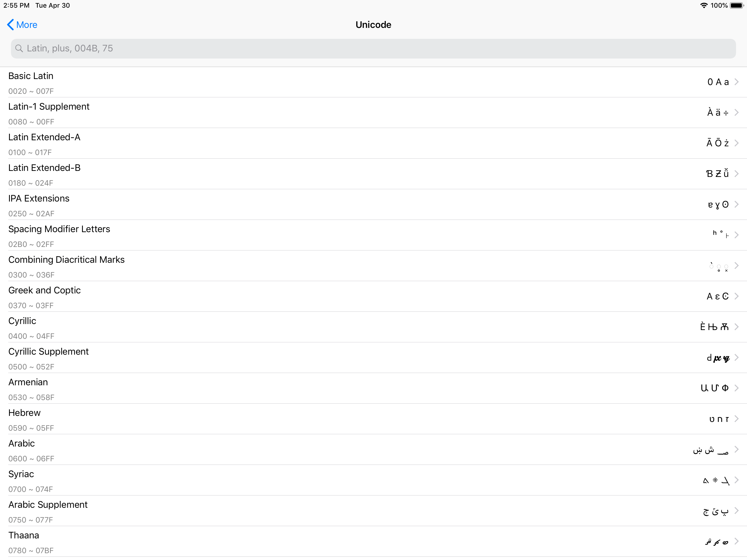Expand Latin-1 Supplement row chevron
This screenshot has width=747, height=560.
[737, 112]
